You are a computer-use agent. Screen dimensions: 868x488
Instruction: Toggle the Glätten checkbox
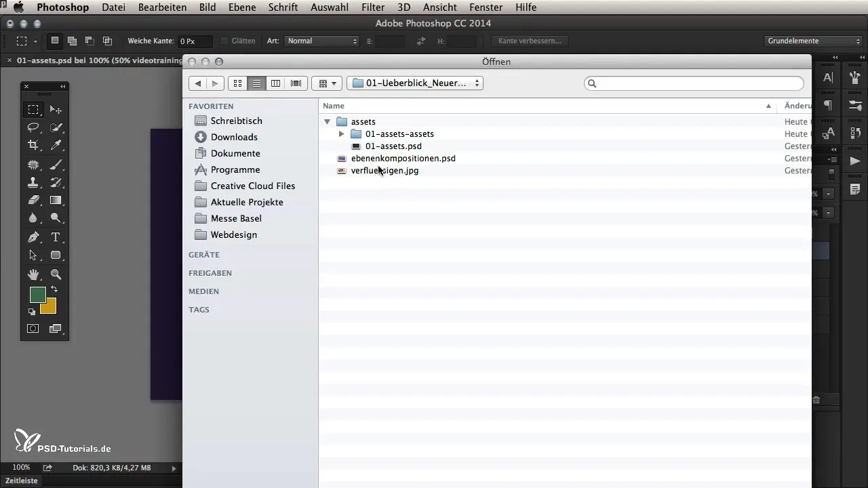(x=224, y=41)
